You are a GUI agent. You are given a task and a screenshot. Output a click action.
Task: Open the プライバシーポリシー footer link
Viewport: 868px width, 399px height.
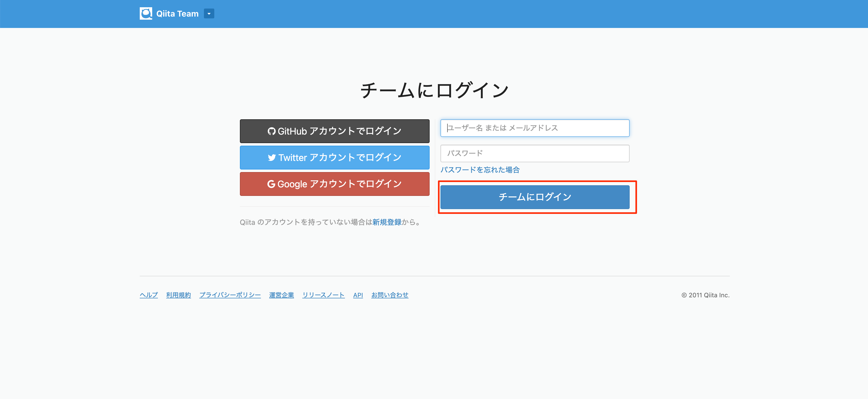coord(230,295)
